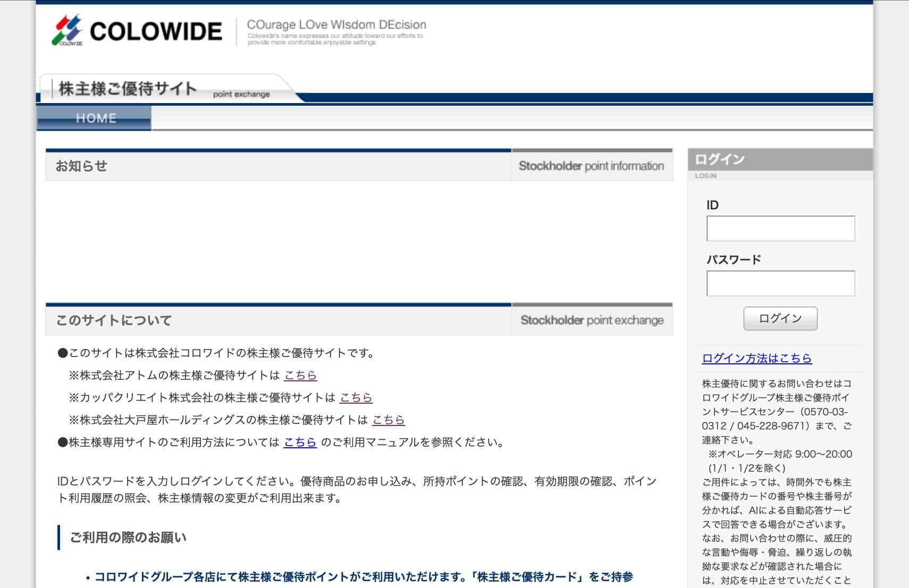
Task: Click the LOGIN small caption text
Action: 705,176
